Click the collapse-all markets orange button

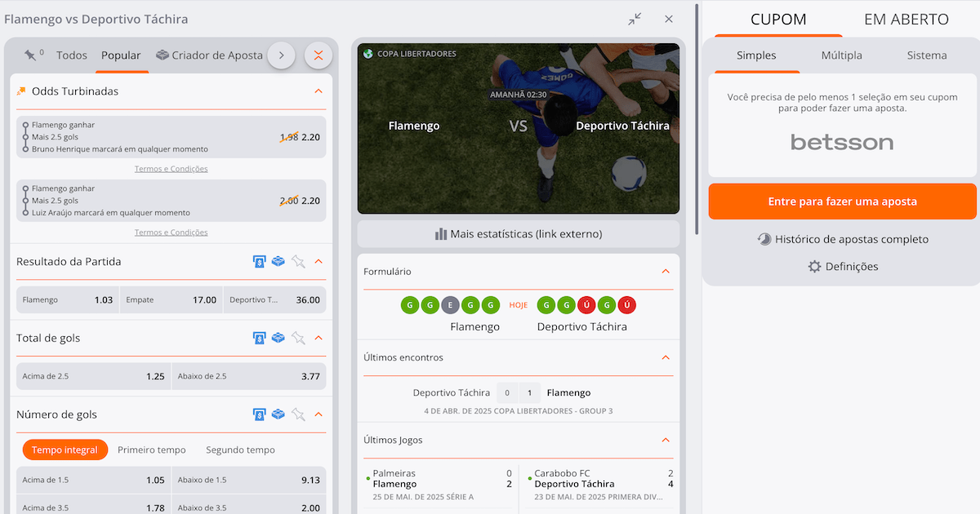tap(318, 55)
